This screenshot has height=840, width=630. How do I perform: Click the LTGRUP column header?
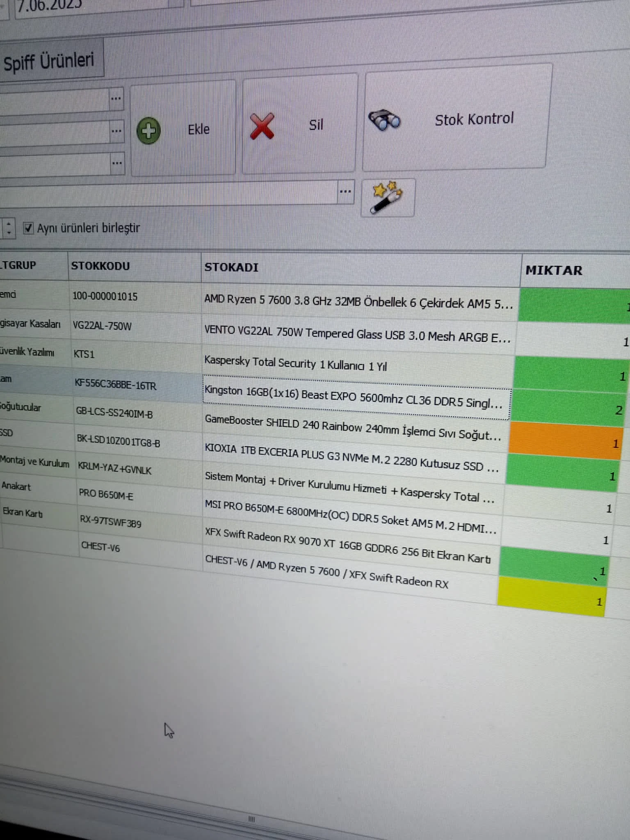coord(34,265)
